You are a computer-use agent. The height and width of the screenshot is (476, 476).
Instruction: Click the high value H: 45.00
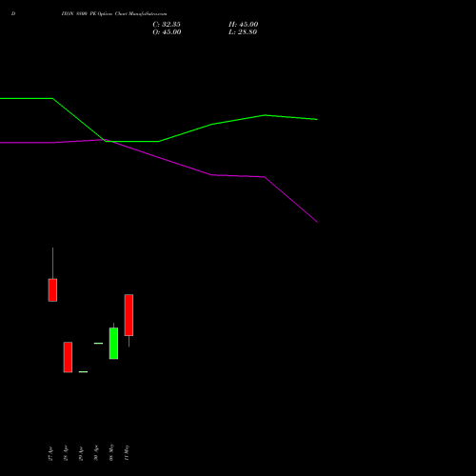click(x=244, y=25)
